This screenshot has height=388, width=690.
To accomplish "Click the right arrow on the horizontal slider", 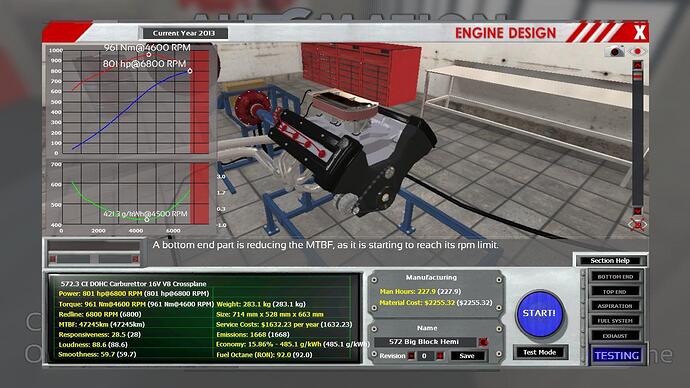I will pyautogui.click(x=136, y=259).
